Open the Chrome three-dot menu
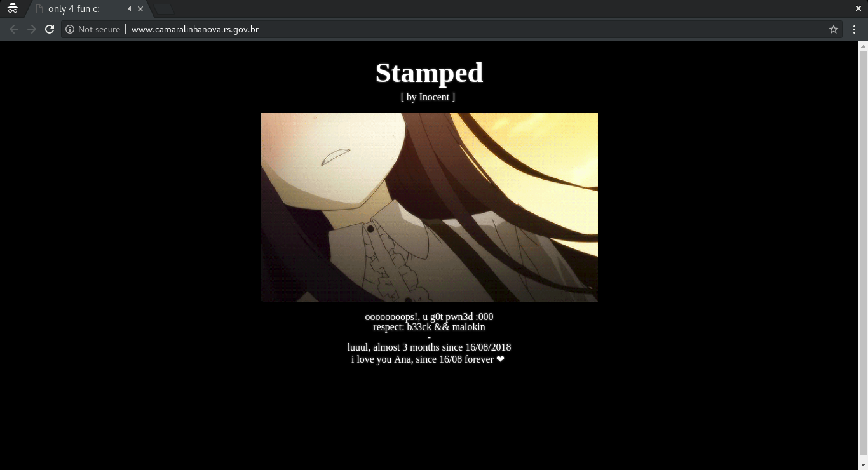 855,29
